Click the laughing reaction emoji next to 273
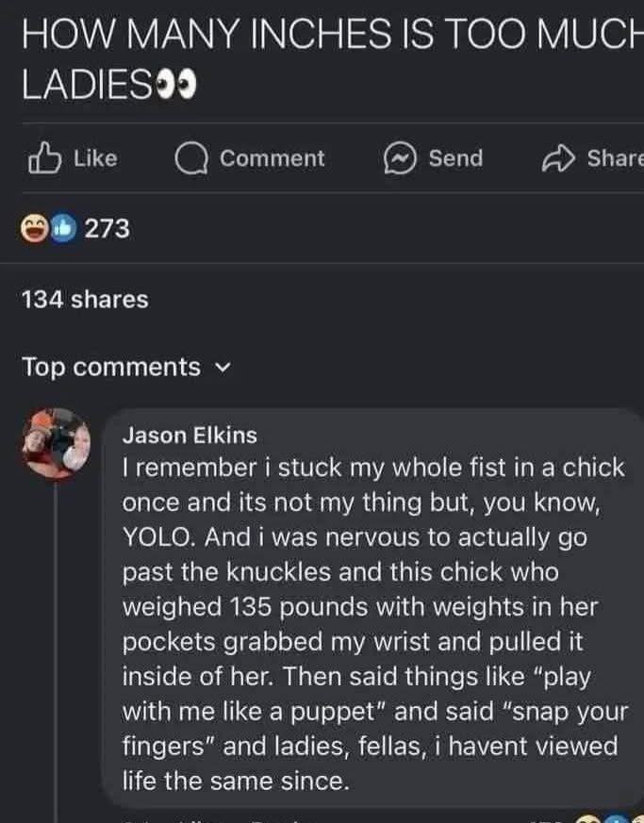The image size is (644, 823). pos(35,229)
